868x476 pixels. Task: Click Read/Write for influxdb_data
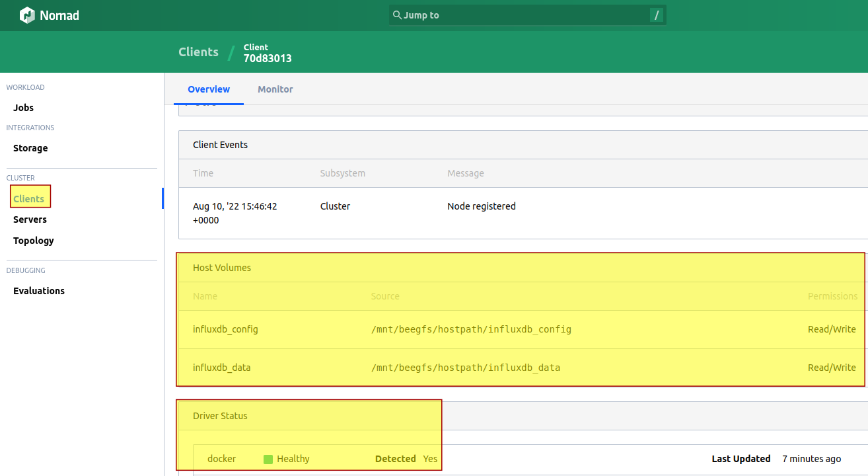(x=832, y=368)
